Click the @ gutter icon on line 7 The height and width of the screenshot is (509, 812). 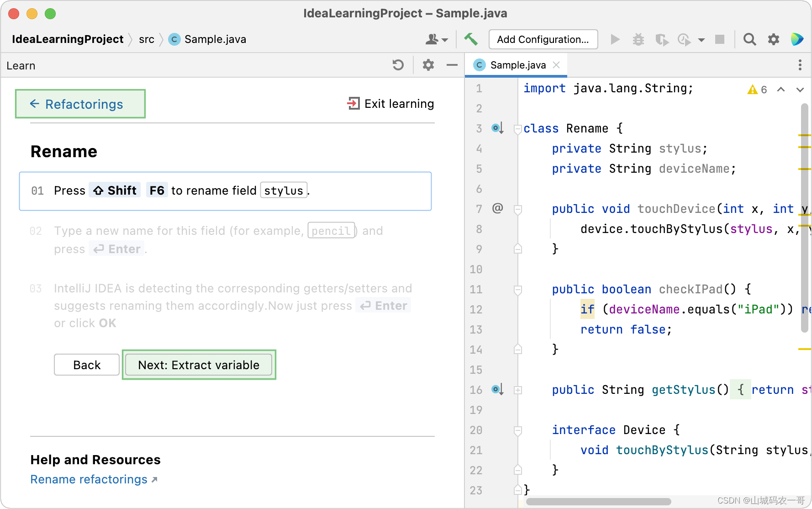coord(497,208)
